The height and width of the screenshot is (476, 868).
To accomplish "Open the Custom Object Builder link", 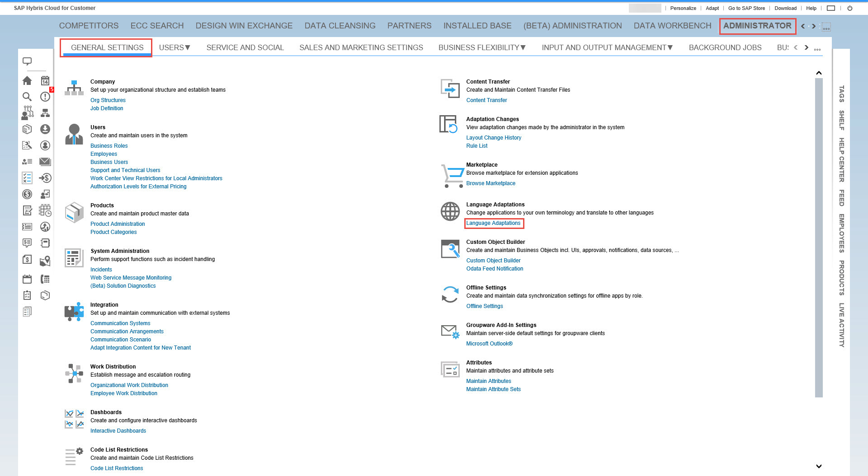I will pyautogui.click(x=493, y=261).
